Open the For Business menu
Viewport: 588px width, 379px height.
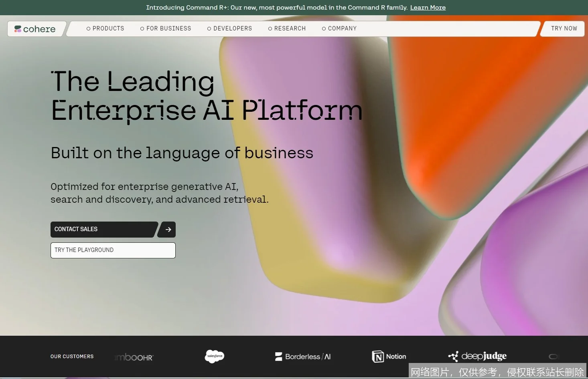point(166,28)
